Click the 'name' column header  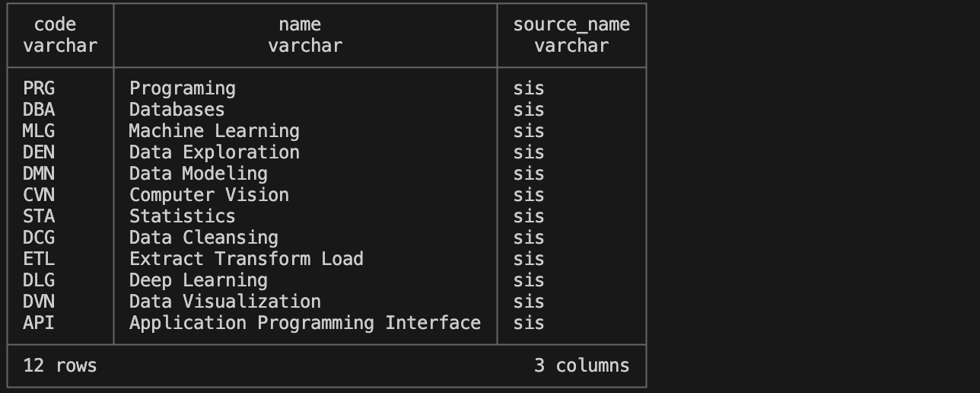pyautogui.click(x=304, y=25)
